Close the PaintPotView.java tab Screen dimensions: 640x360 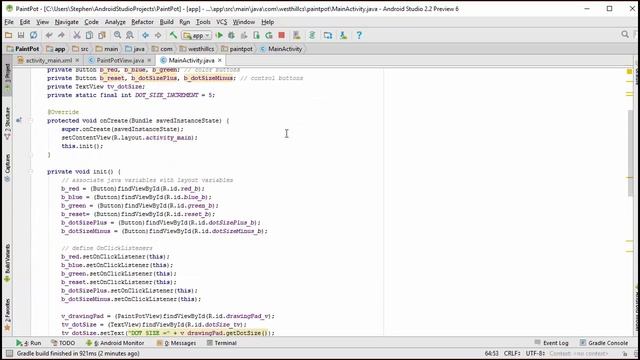coord(149,60)
